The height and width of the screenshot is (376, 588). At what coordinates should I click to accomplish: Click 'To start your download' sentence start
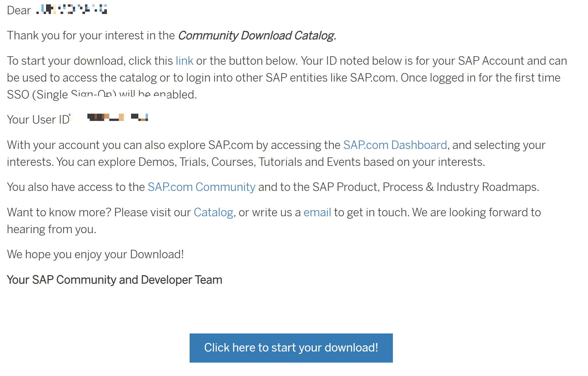pos(66,61)
